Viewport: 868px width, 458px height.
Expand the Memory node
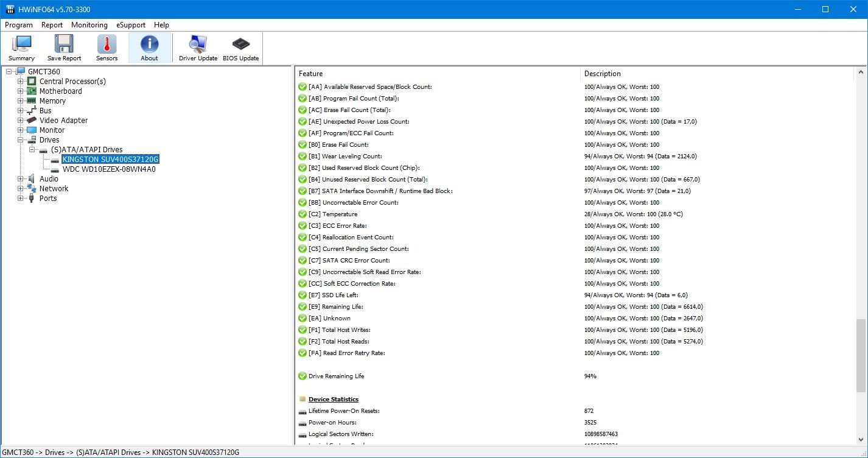(x=21, y=101)
